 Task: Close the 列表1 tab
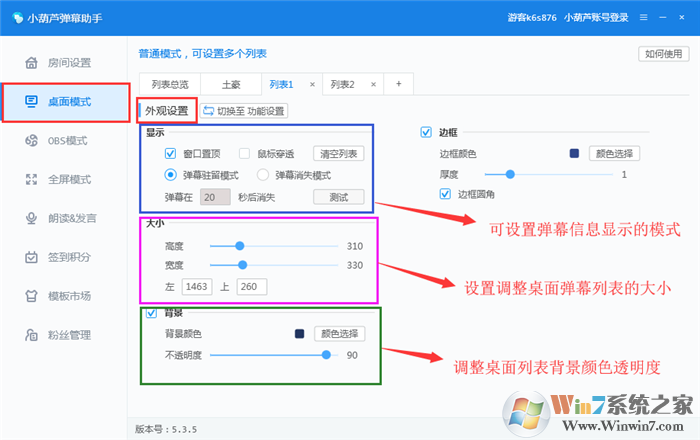click(x=312, y=84)
